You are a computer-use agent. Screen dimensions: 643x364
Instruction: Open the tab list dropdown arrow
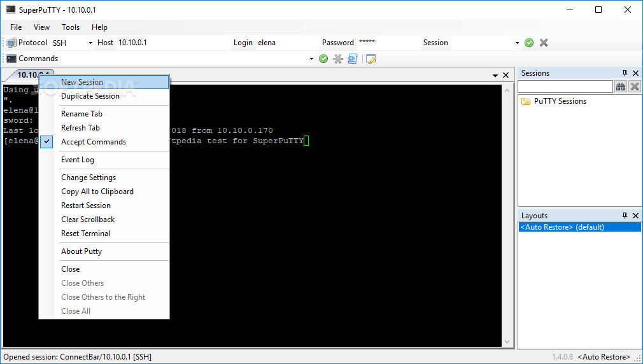(495, 76)
